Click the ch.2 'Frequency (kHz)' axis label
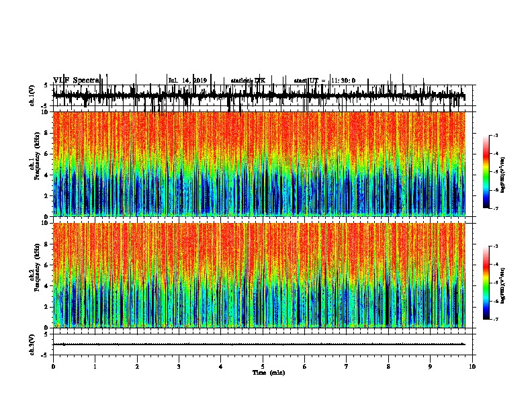Image resolution: width=532 pixels, height=411 pixels. point(37,267)
